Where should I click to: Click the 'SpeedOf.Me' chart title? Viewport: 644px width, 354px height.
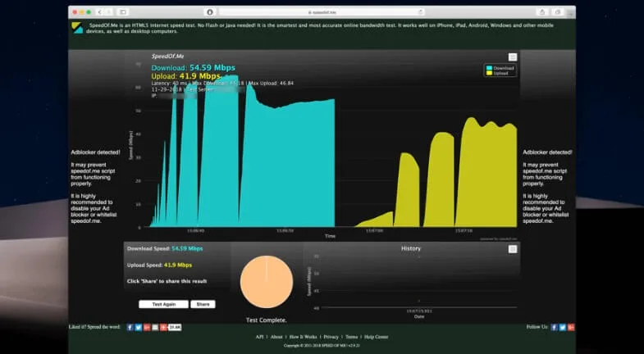167,57
